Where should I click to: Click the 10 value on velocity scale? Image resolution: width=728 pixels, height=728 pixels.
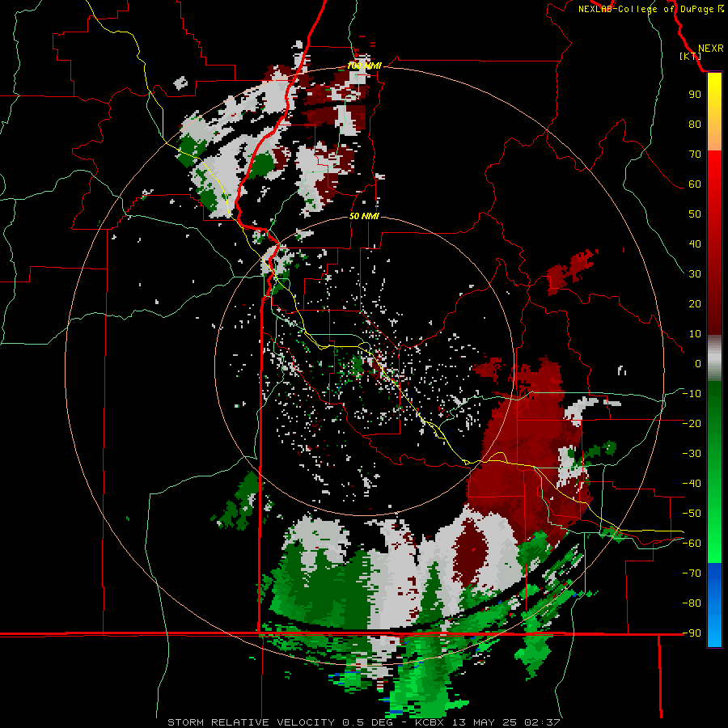[695, 334]
